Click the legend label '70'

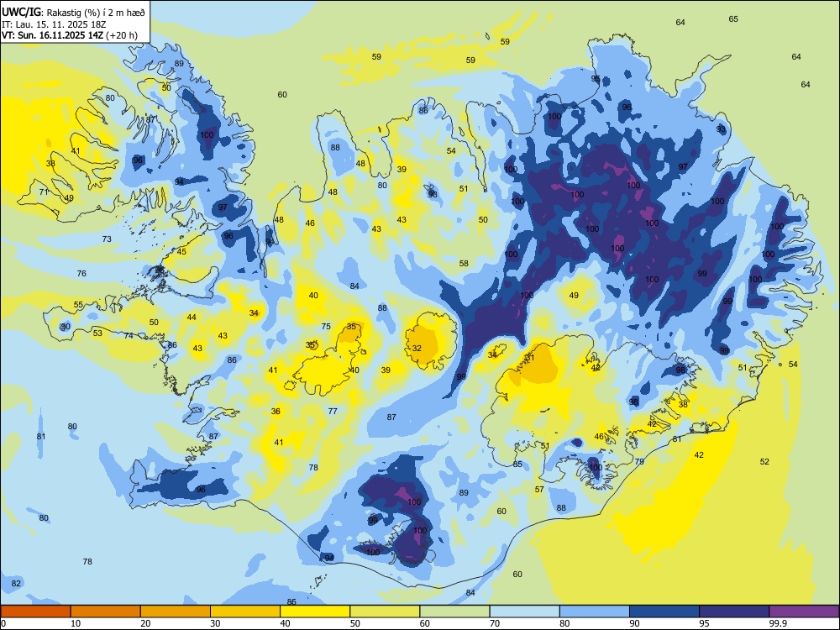click(495, 623)
